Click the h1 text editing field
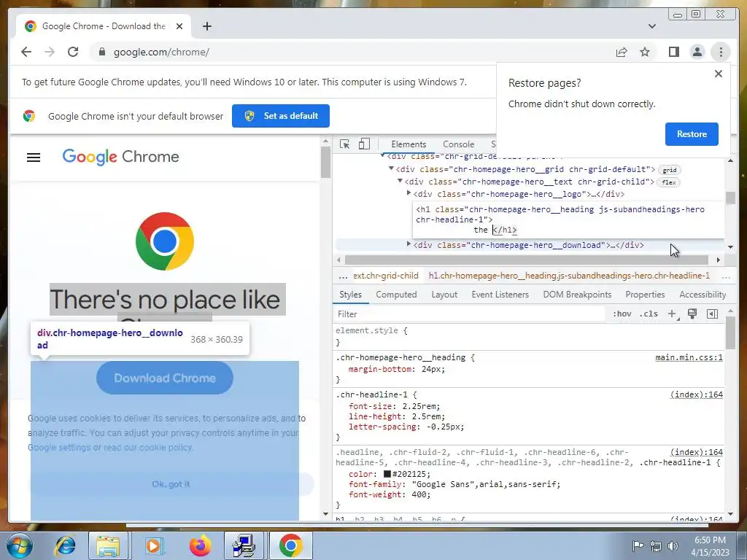Screen dimensions: 747x560 point(568,219)
